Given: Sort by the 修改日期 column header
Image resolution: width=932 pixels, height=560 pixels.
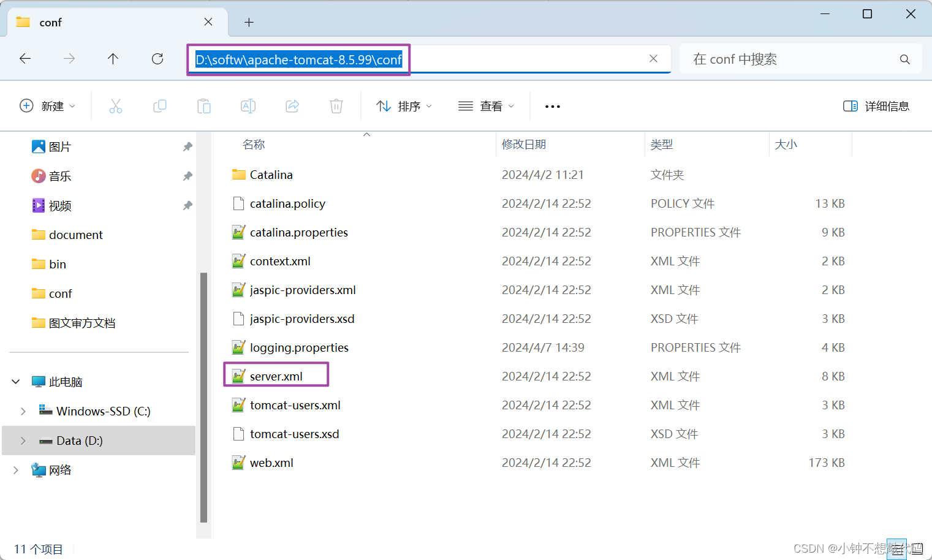Looking at the screenshot, I should click(523, 145).
